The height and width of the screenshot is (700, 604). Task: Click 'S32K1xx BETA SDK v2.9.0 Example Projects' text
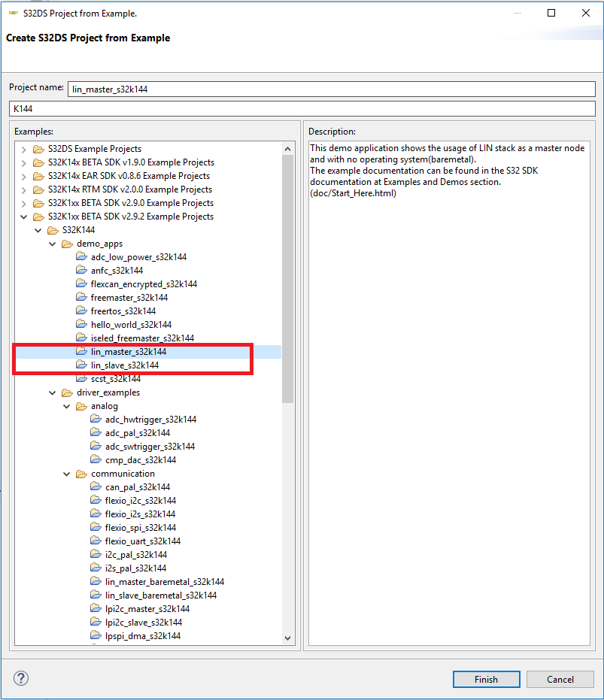(130, 203)
